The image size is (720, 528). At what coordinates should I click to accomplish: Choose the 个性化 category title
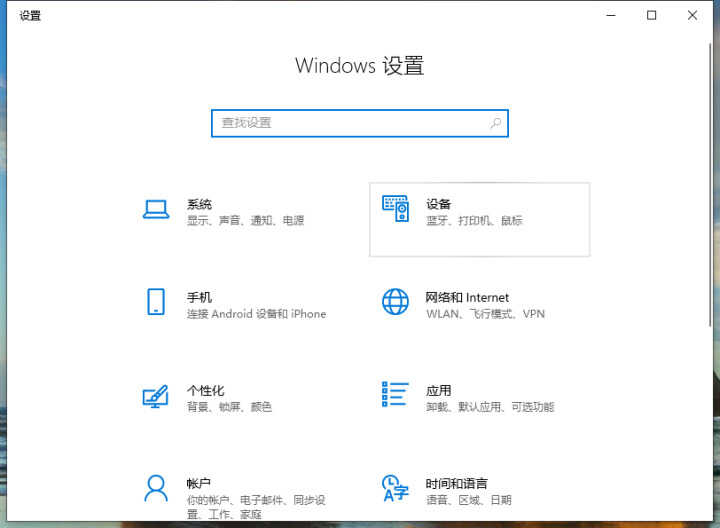tap(205, 390)
